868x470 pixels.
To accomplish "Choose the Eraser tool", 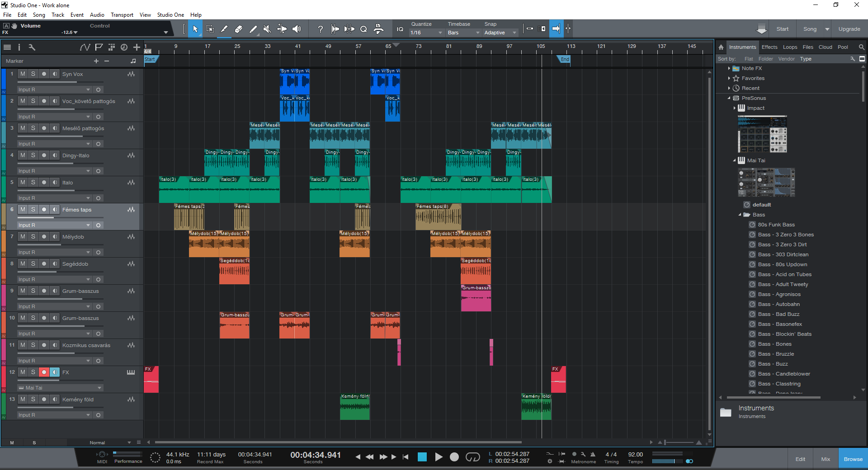I will point(239,29).
